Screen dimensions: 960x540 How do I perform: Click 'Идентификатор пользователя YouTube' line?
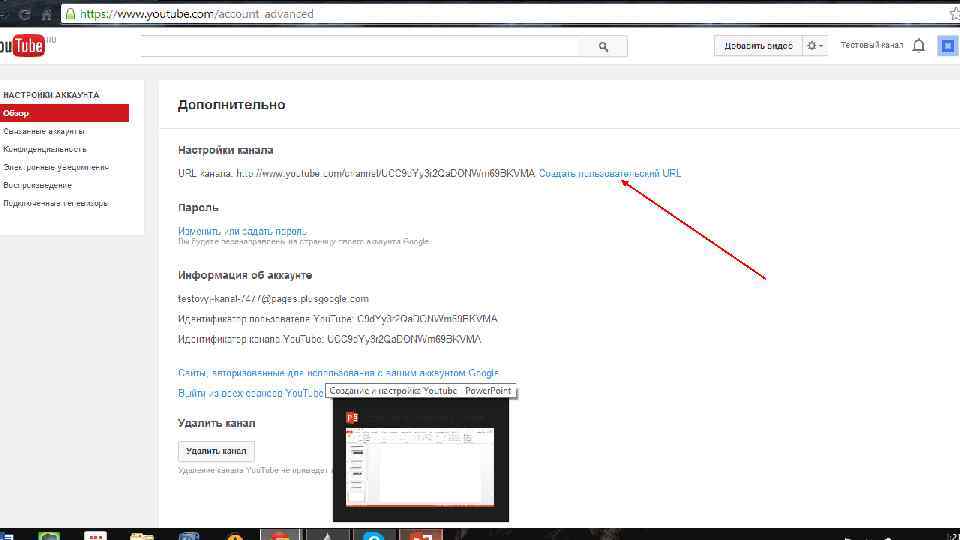coord(337,319)
